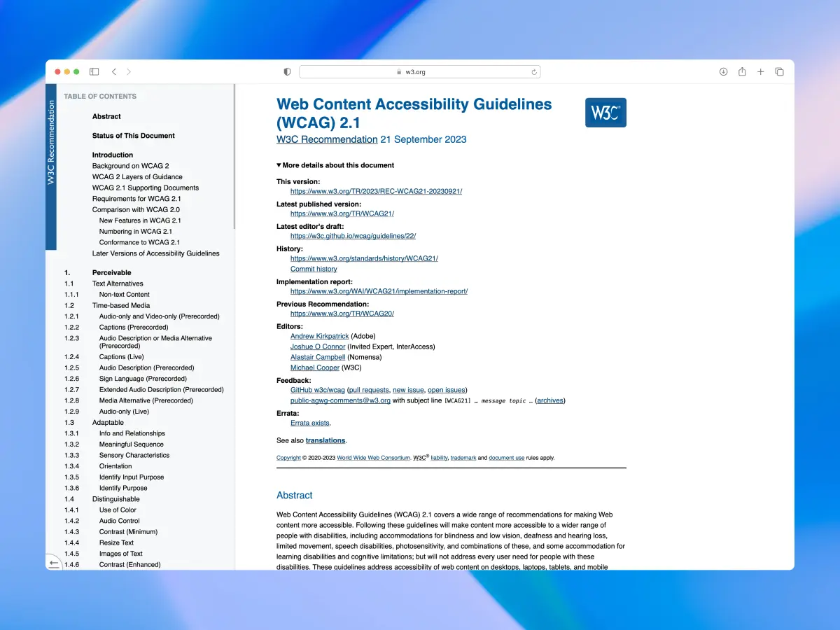This screenshot has height=630, width=840.
Task: Open Alastair Campbell editor link
Action: click(318, 357)
